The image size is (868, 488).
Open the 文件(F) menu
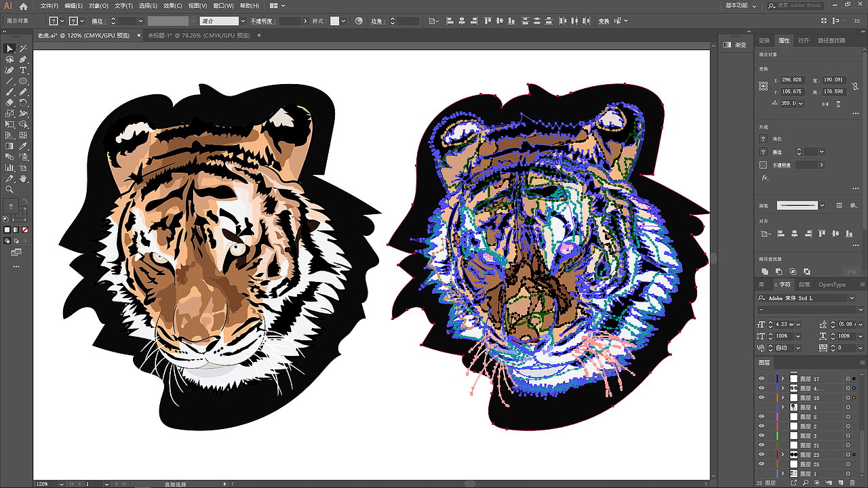click(50, 6)
